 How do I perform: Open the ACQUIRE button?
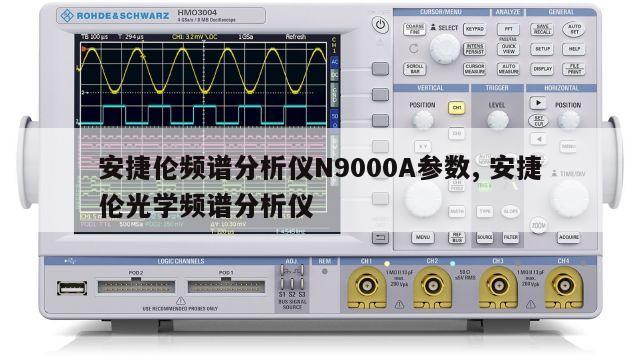[569, 237]
